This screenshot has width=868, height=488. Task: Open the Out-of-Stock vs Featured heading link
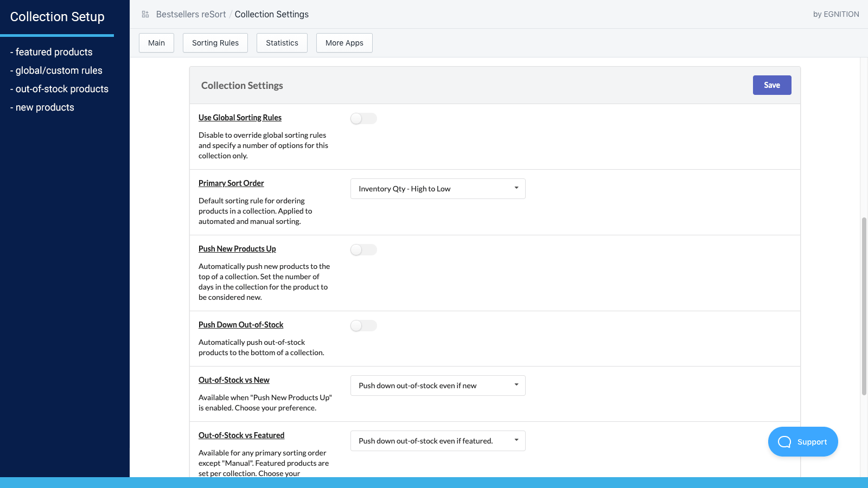(241, 435)
